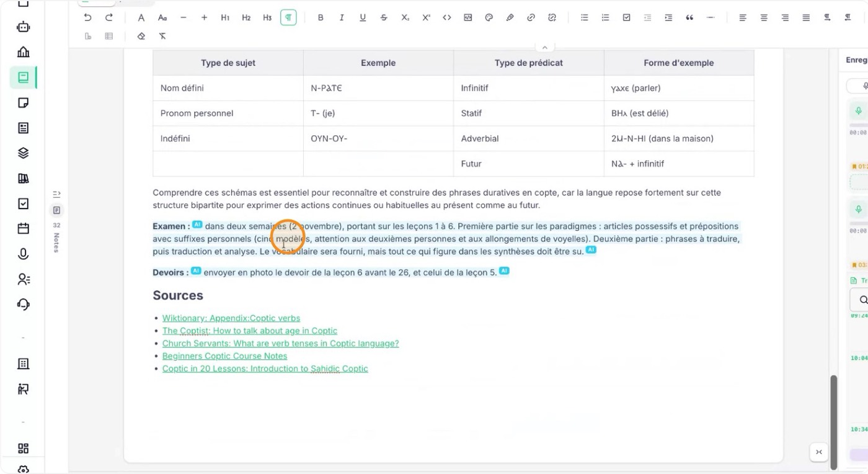Decrease indent (outdent)
The height and width of the screenshot is (474, 868).
(647, 17)
